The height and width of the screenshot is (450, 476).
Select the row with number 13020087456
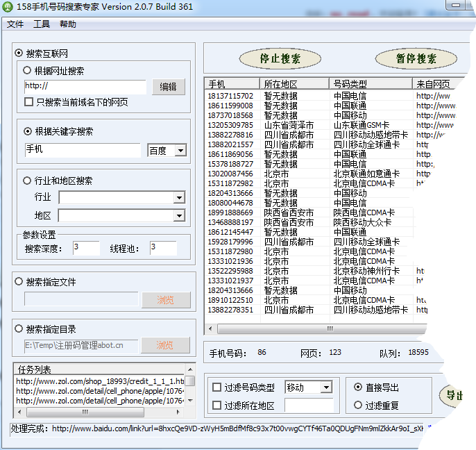[x=318, y=174]
